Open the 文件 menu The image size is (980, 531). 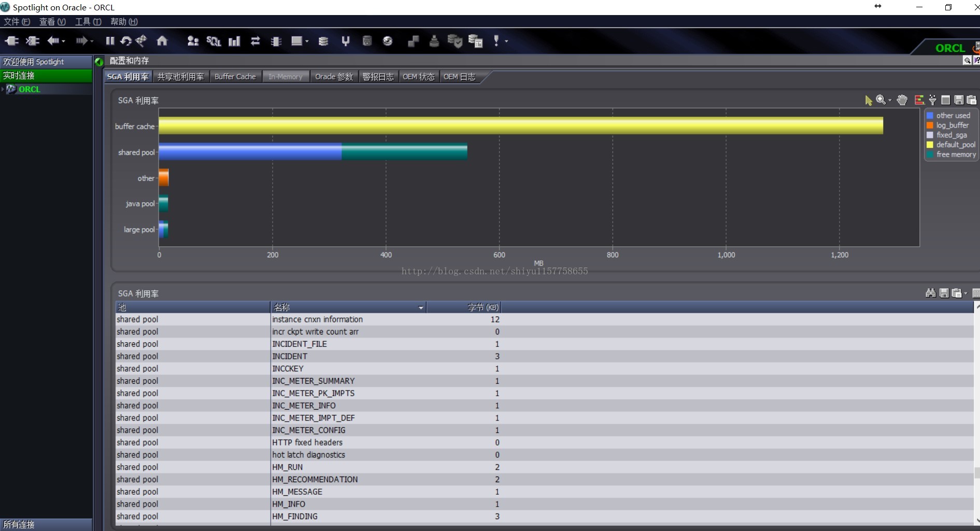coord(17,21)
